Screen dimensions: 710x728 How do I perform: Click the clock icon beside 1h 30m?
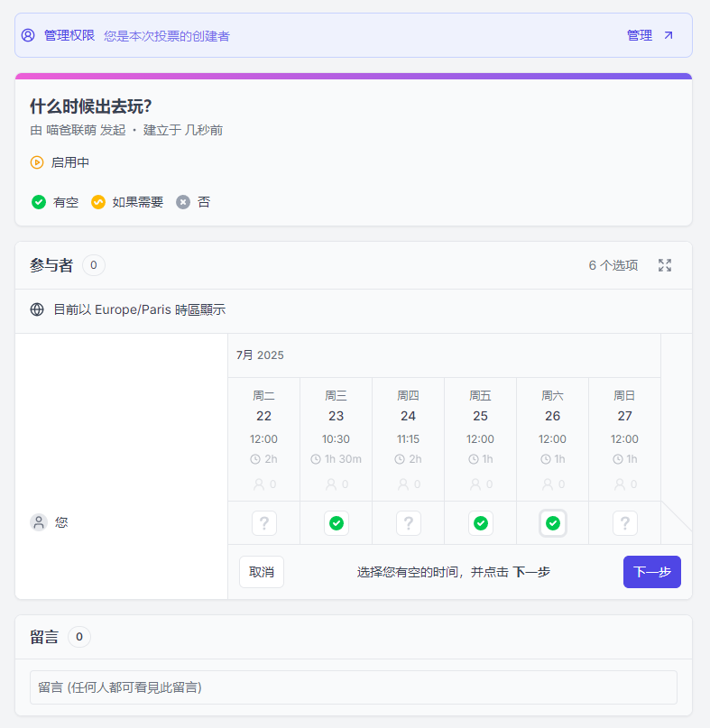[315, 459]
